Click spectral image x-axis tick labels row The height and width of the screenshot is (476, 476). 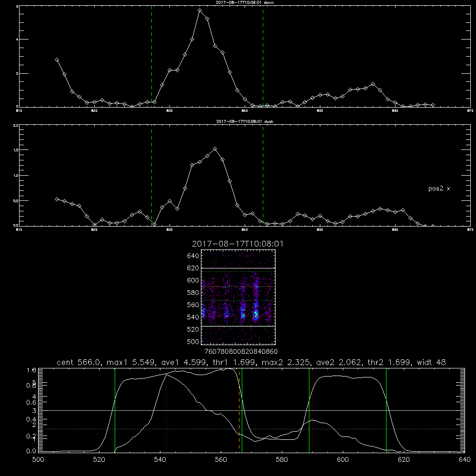point(241,352)
